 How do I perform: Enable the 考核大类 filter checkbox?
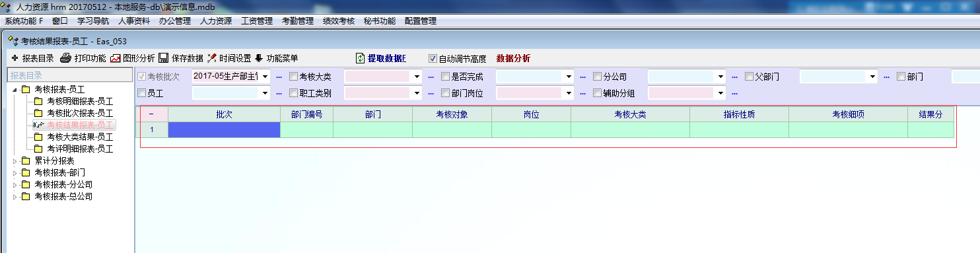(x=293, y=77)
